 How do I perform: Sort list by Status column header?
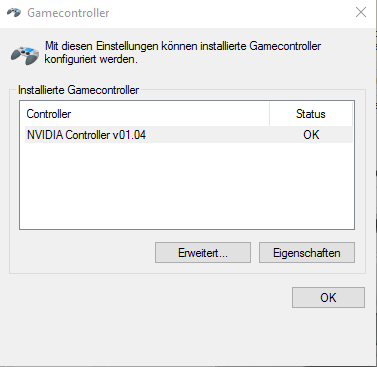pos(311,114)
